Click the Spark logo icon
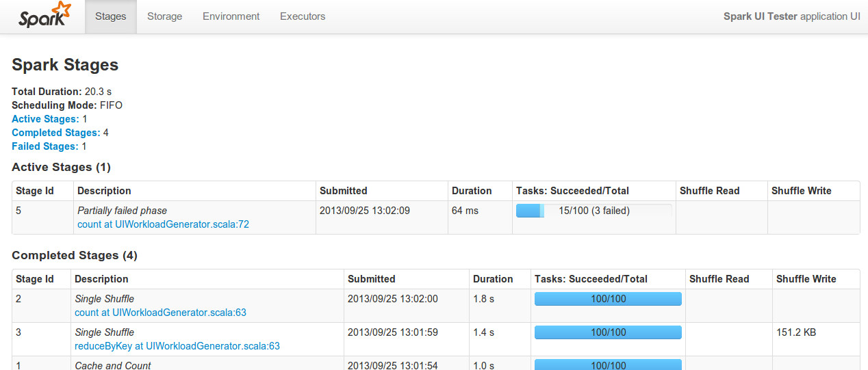 (x=45, y=15)
